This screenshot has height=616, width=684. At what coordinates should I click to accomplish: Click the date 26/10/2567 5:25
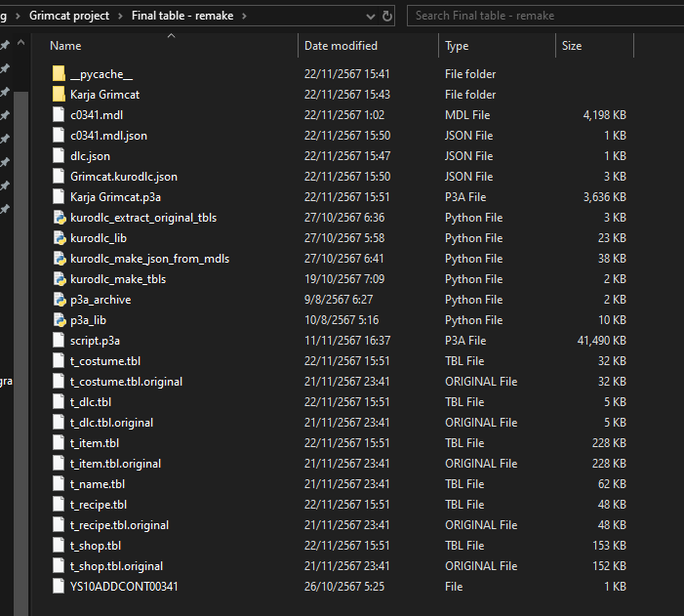point(344,587)
